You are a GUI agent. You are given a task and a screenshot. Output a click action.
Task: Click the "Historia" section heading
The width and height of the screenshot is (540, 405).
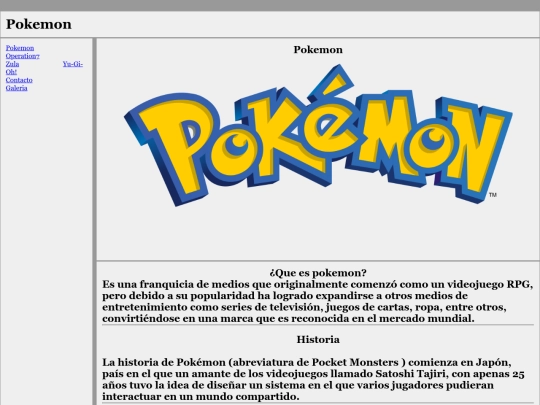[318, 340]
